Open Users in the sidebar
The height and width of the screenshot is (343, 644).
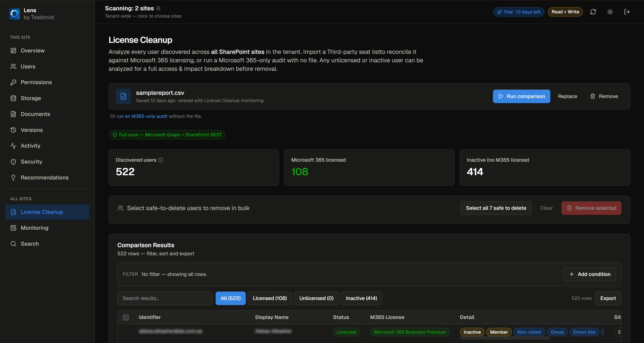coord(47,67)
